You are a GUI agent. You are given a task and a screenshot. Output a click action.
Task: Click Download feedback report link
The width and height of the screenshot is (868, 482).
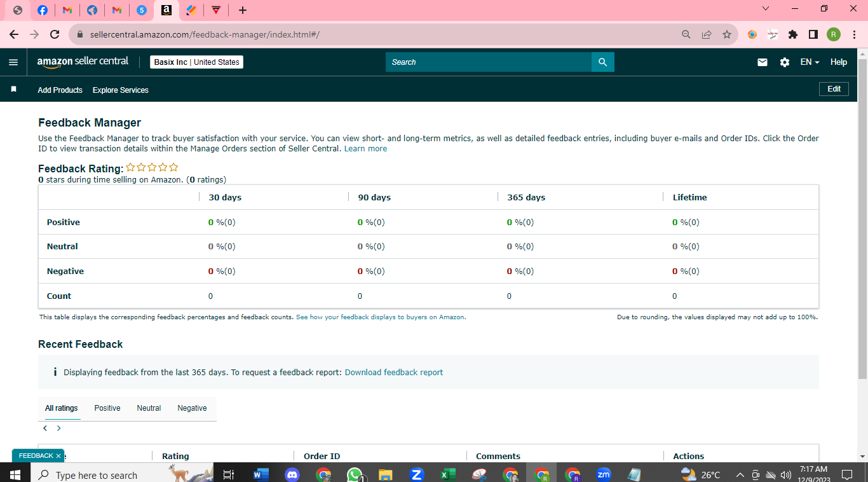[x=394, y=373]
